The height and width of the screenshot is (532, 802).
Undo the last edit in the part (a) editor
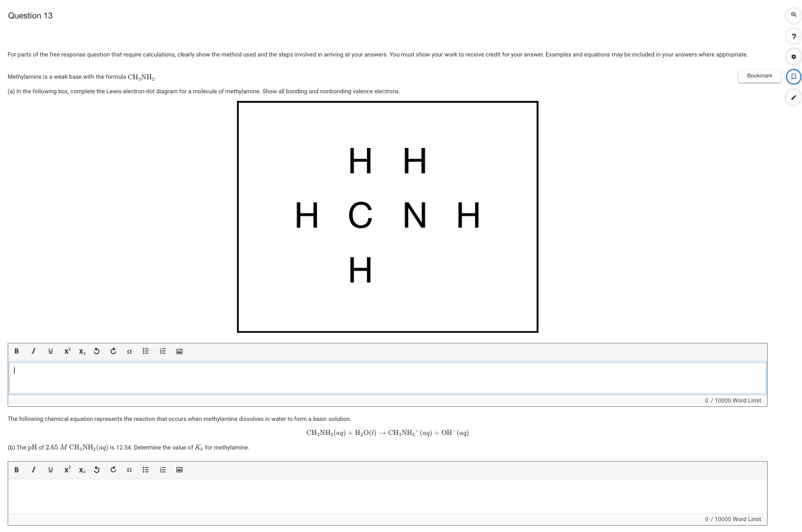point(96,351)
